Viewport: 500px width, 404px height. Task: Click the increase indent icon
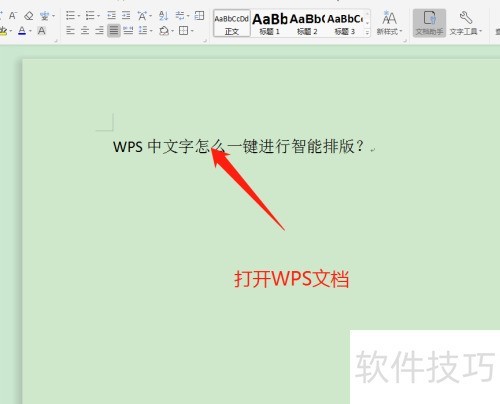point(126,15)
